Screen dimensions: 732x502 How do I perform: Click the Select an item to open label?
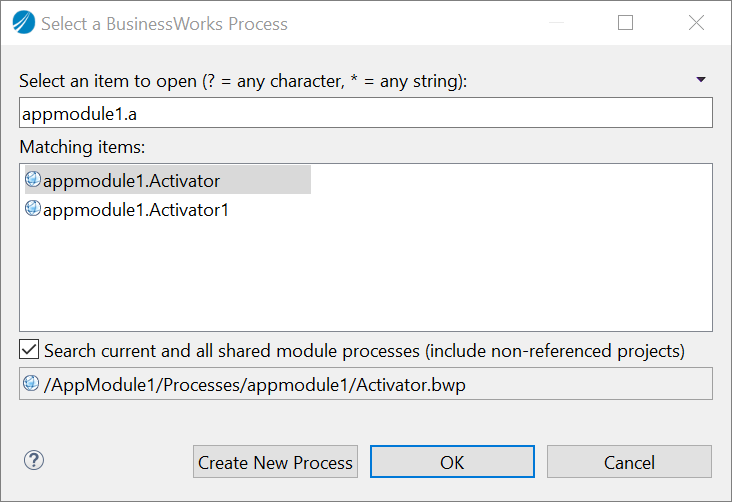[x=243, y=80]
